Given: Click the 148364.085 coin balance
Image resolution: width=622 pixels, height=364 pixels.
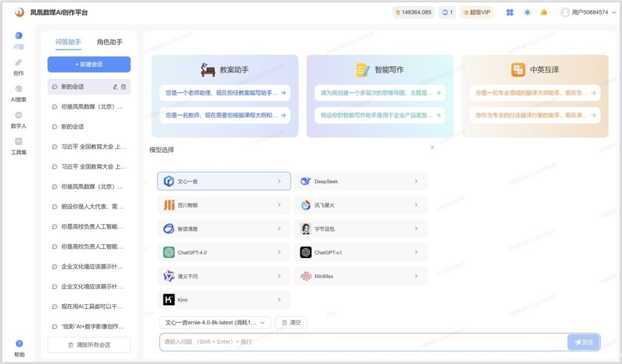Looking at the screenshot, I should 414,12.
